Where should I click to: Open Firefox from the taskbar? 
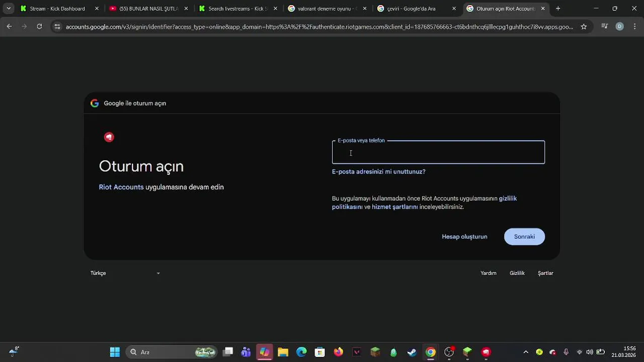point(338,352)
